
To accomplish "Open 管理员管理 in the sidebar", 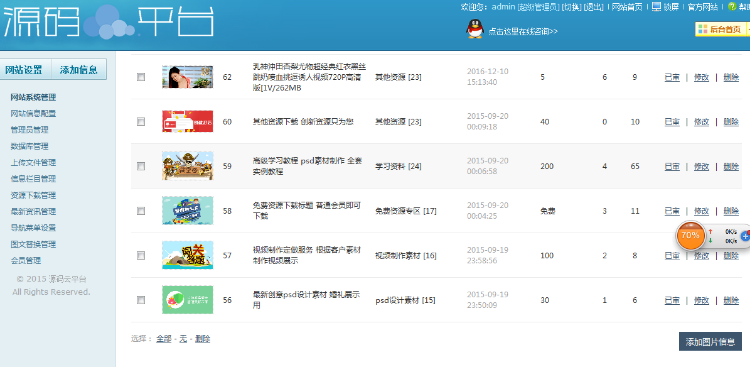I will coord(29,130).
